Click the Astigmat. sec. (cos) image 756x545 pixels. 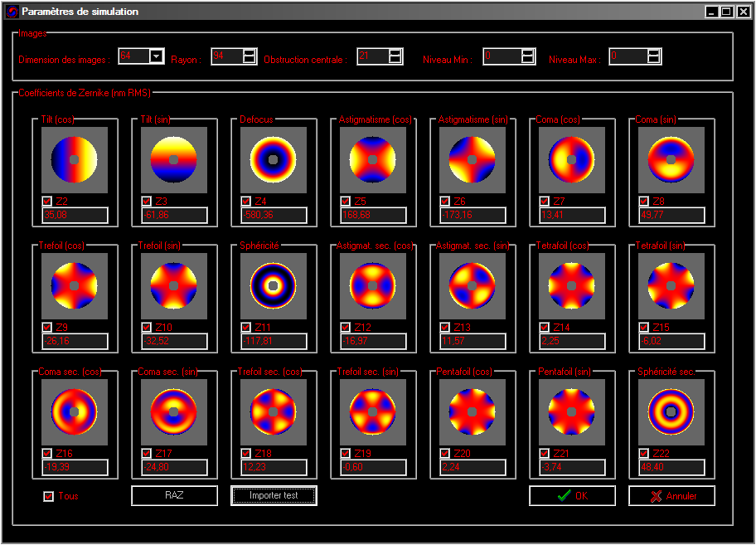pos(373,286)
